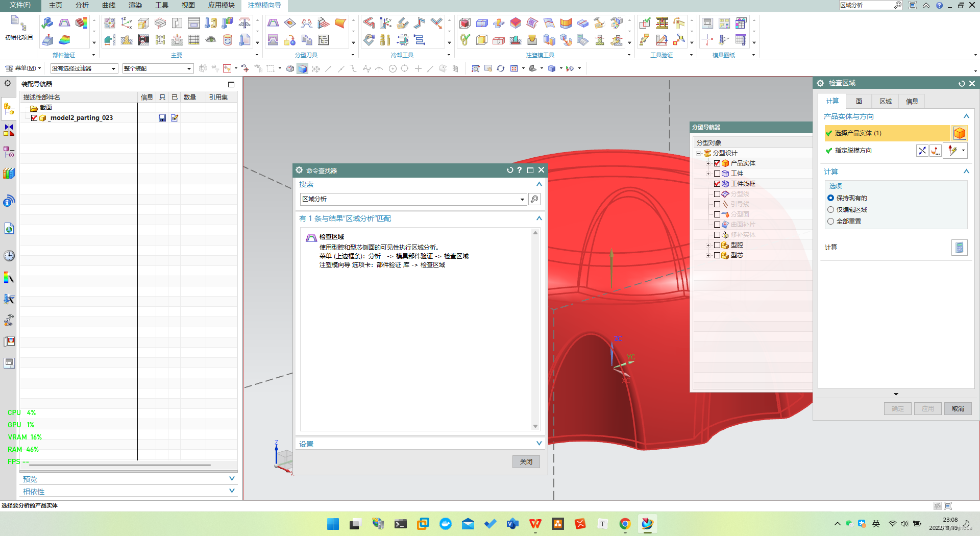
Task: Switch to the 分析 ribbon tab
Action: pyautogui.click(x=82, y=5)
